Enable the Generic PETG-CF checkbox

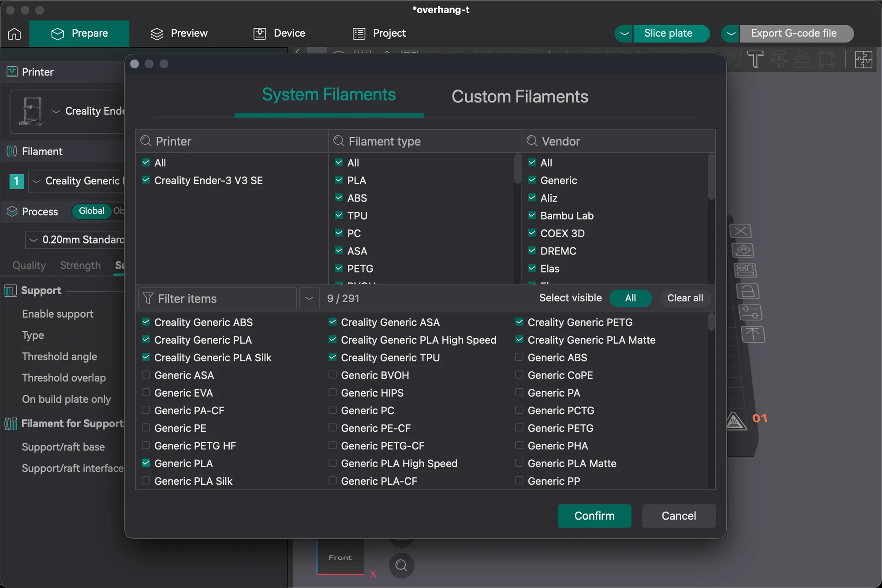(x=333, y=446)
